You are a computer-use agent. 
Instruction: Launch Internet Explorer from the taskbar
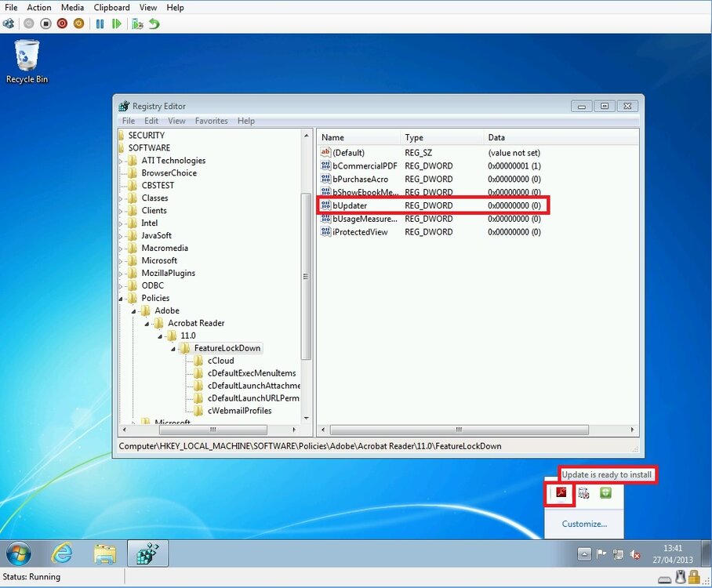61,554
